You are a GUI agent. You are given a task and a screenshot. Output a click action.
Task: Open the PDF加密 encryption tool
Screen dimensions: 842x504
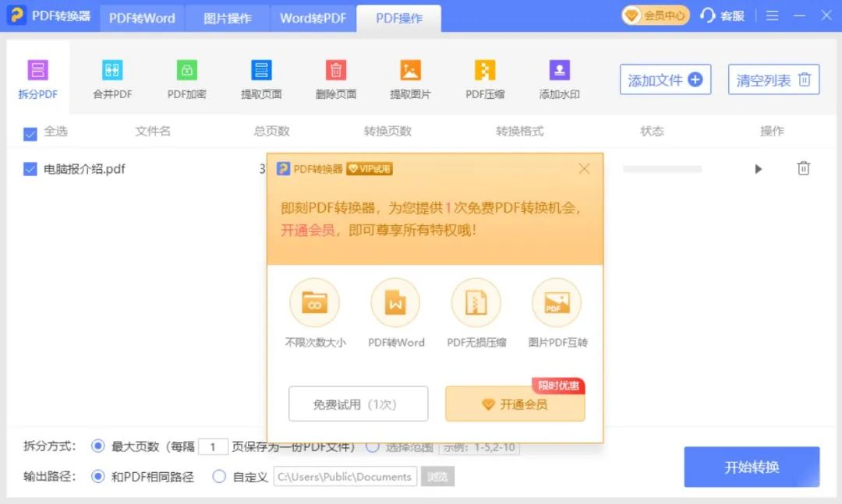click(x=186, y=79)
